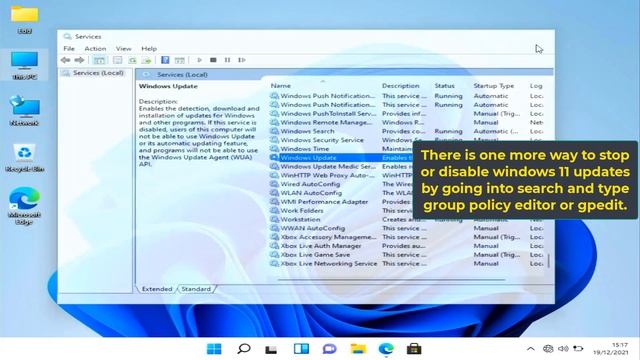Open Widgets from the taskbar
Image resolution: width=640 pixels, height=360 pixels.
click(x=301, y=349)
